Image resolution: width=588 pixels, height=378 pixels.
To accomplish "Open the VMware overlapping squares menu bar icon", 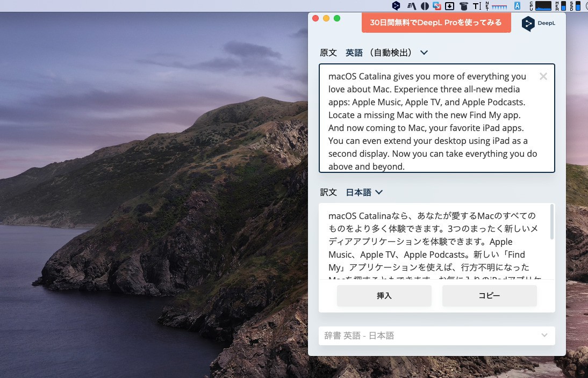I will 437,5.
